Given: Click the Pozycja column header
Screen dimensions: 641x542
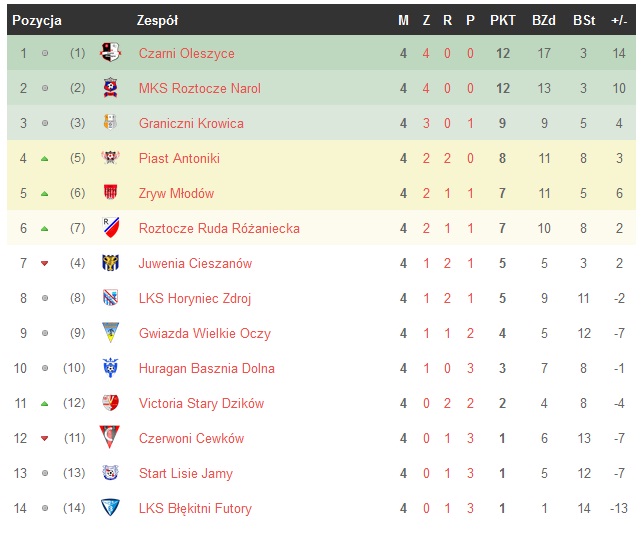Looking at the screenshot, I should coord(37,20).
